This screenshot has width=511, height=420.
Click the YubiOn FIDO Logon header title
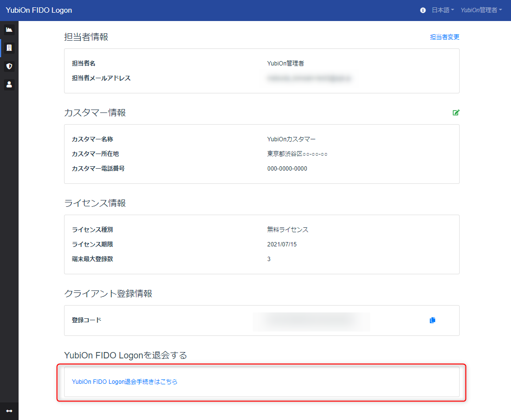click(39, 10)
